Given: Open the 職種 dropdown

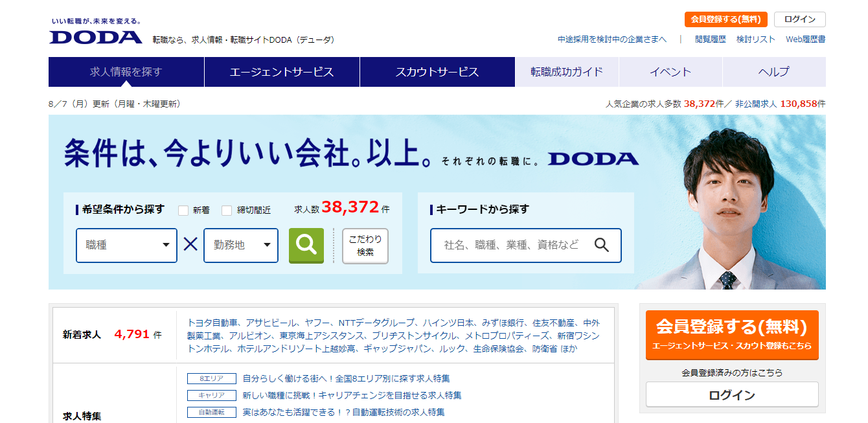Looking at the screenshot, I should pos(126,246).
